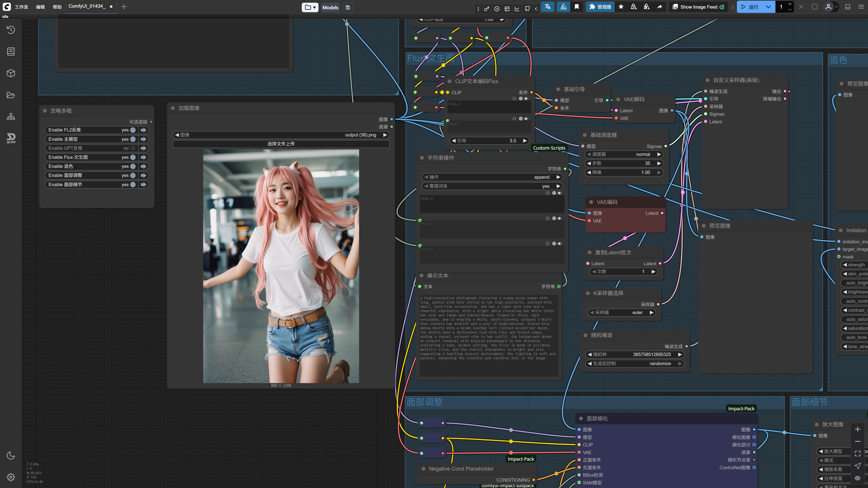
Task: Open the 帮助 menu
Action: [x=57, y=7]
